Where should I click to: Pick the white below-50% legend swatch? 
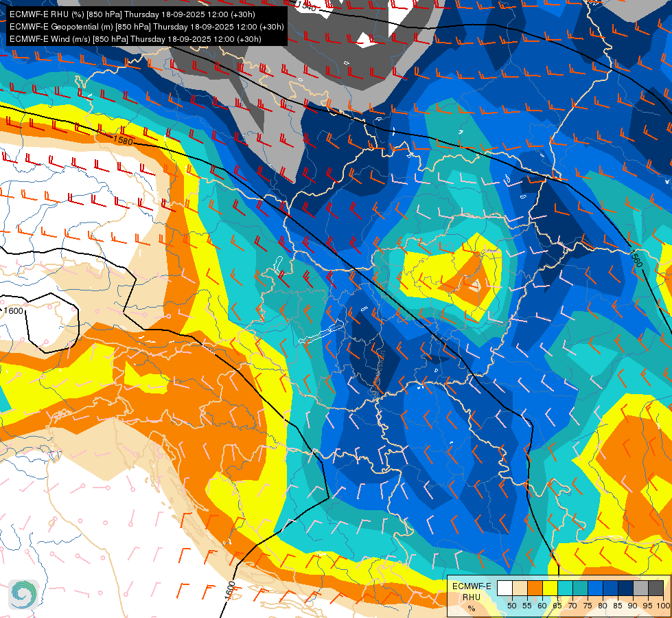505,588
